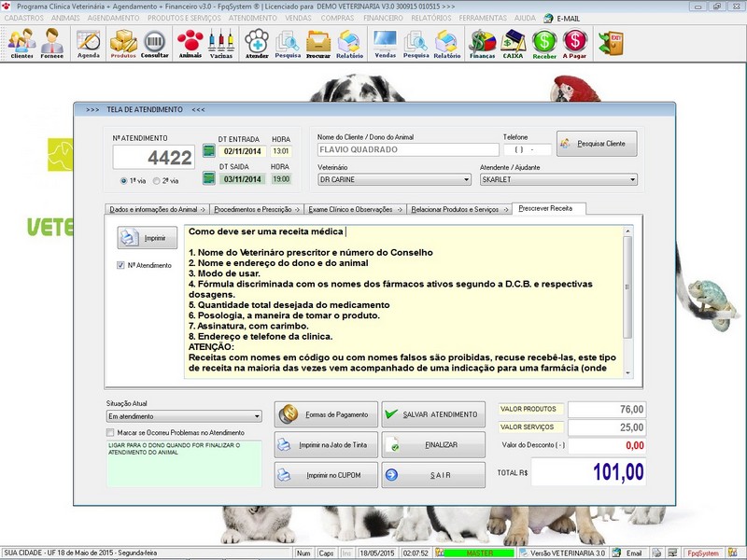Click the FINALIZAR button

[x=433, y=445]
